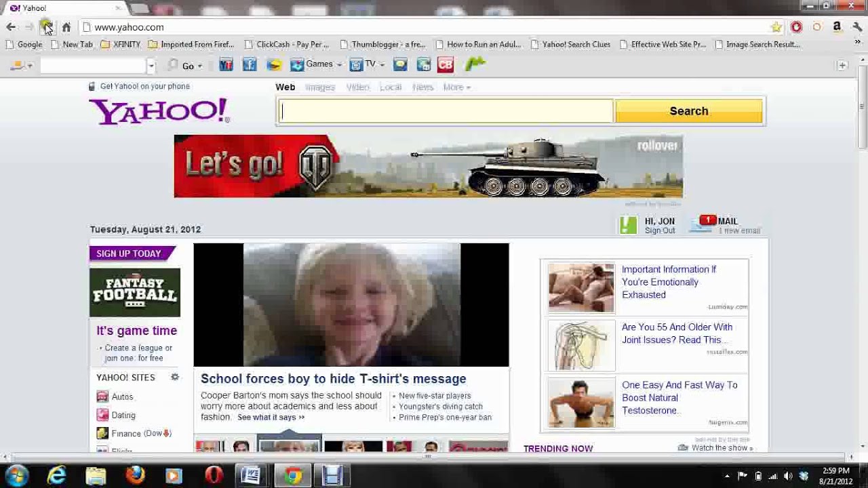Click the toolbar search text box

93,66
